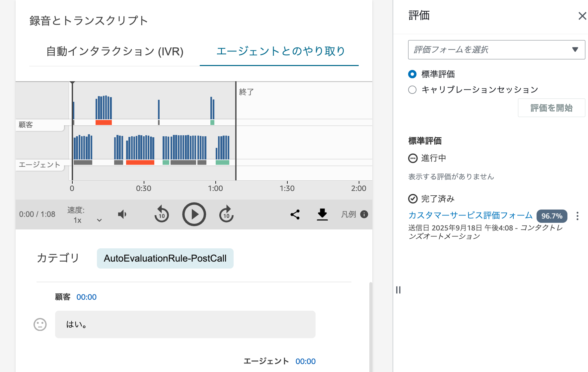
Task: Click the 評価を開始 button
Action: coord(551,108)
